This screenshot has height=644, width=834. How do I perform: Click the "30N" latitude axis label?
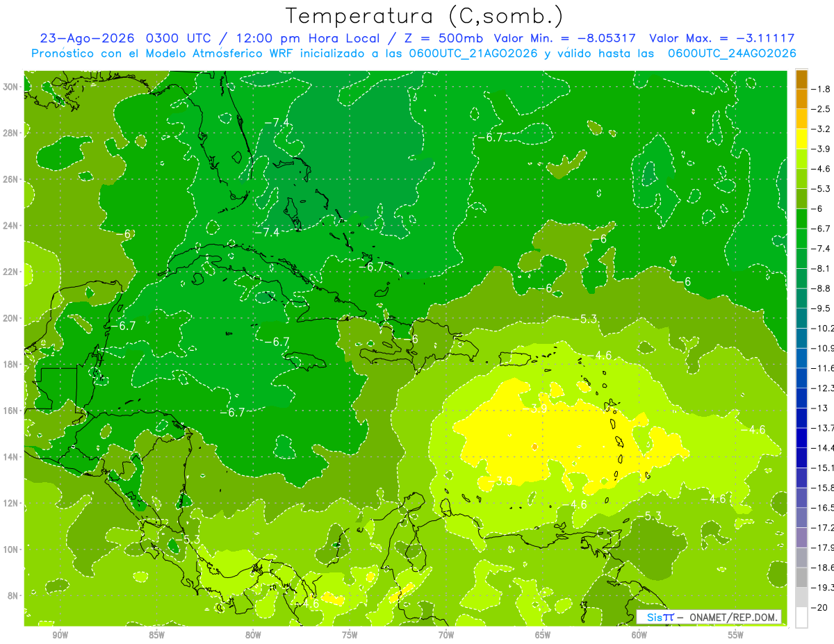(x=10, y=87)
